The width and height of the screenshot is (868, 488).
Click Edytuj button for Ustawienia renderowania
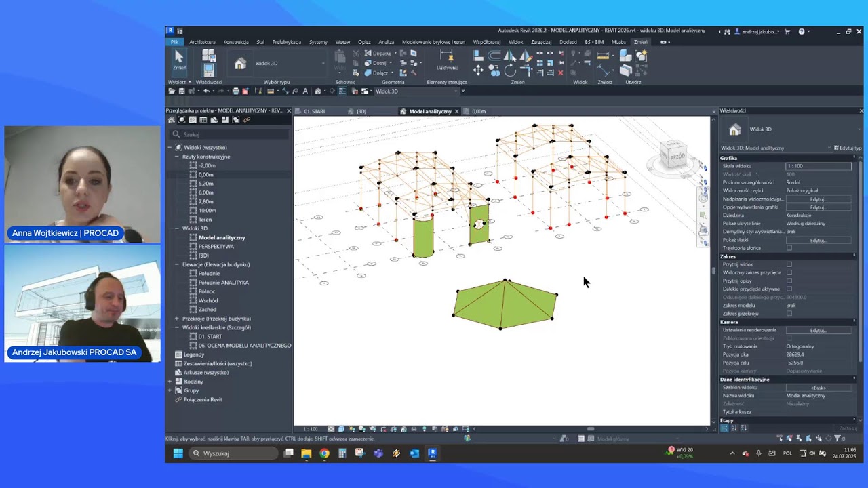click(818, 330)
